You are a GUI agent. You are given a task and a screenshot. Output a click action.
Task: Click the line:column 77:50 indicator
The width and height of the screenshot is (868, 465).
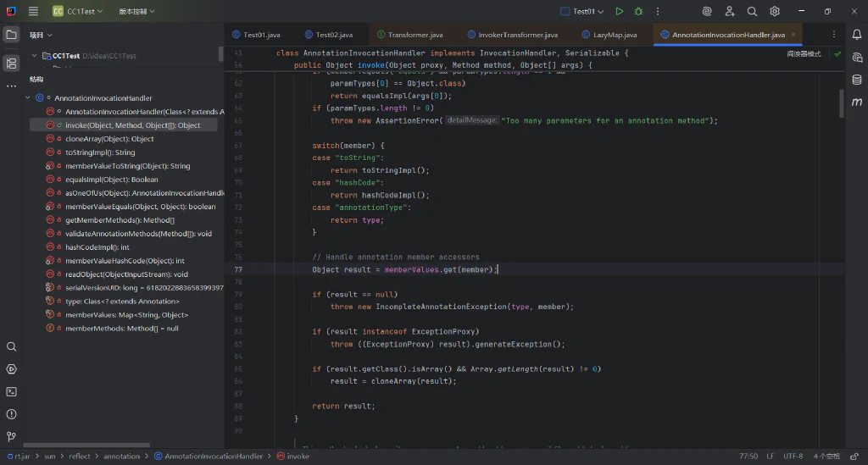pos(748,457)
